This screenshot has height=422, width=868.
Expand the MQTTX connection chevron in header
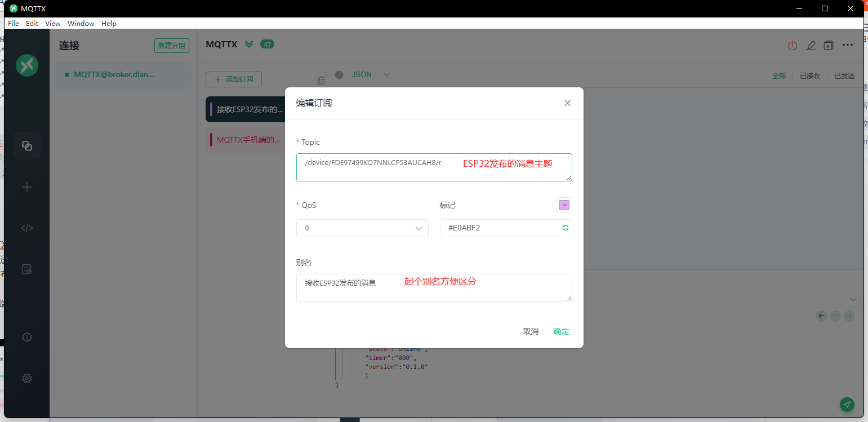[x=248, y=44]
